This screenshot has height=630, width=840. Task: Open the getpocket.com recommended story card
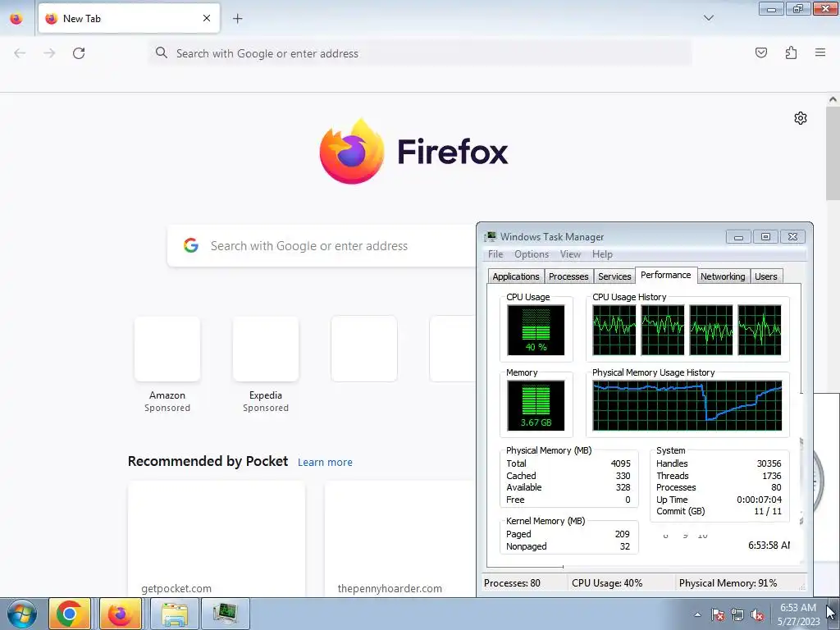[217, 538]
